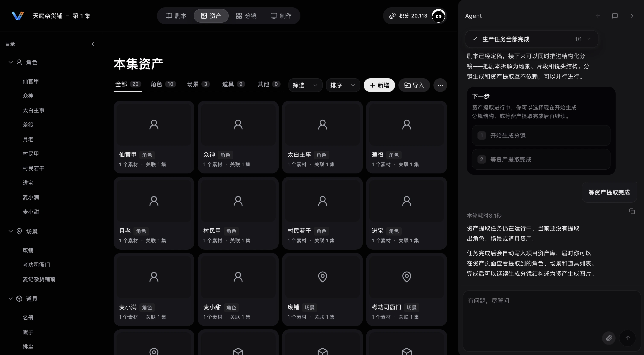Click the person icon on 麦小甜 card
The width and height of the screenshot is (644, 355).
(238, 277)
